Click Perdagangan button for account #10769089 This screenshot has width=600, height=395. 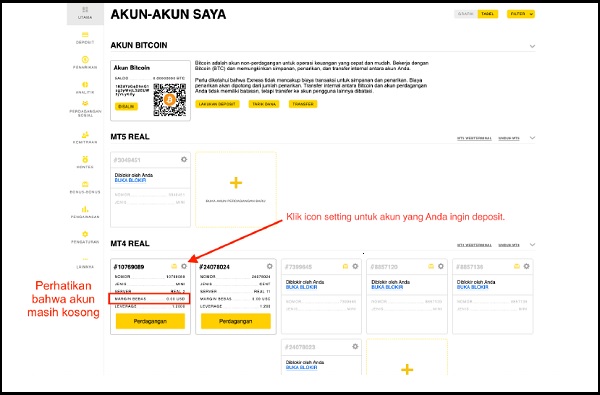point(150,321)
